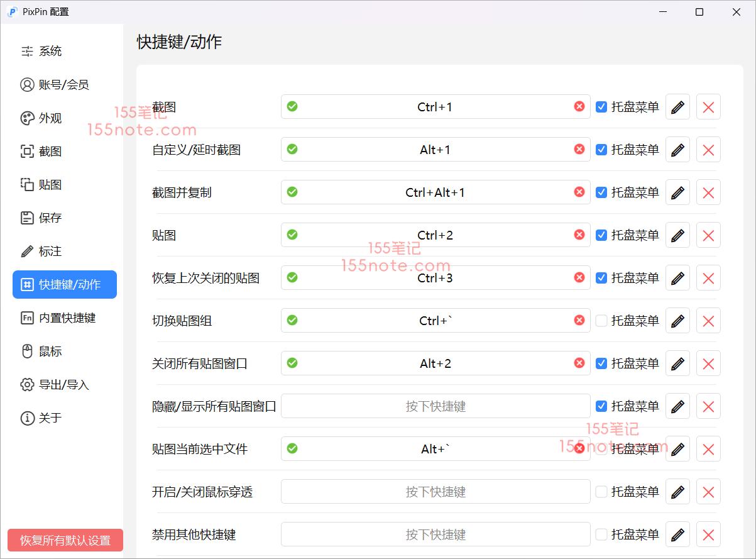Click the pencil edit icon for 切换贴图组

pyautogui.click(x=677, y=321)
